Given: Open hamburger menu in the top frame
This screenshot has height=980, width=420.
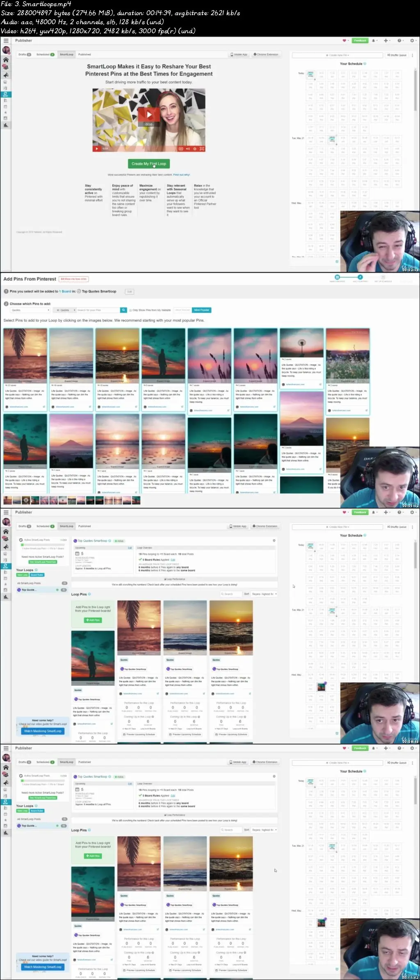Looking at the screenshot, I should click(6, 41).
